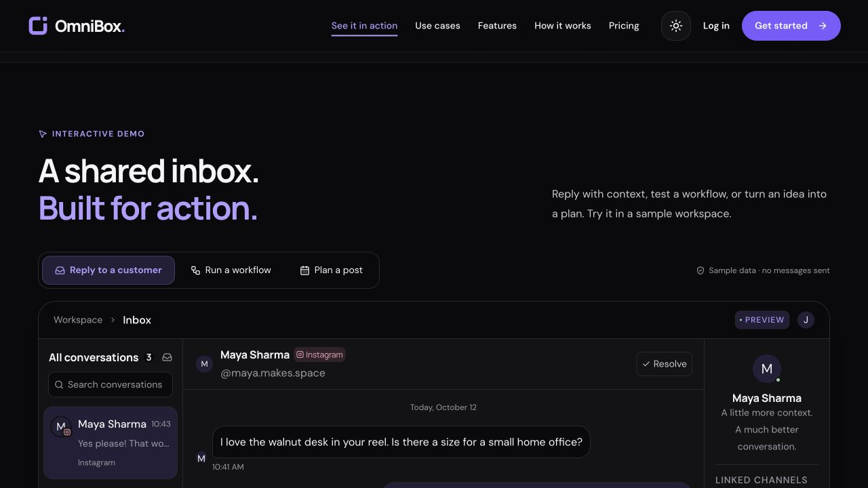Click the 10:41 AM message timestamp
The image size is (868, 488).
[x=228, y=467]
